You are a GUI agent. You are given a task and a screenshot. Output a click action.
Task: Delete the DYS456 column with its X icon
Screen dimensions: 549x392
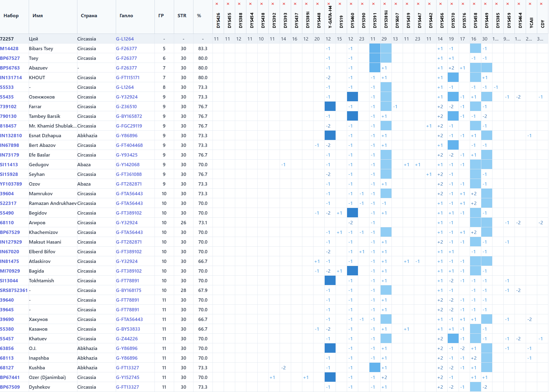click(440, 4)
